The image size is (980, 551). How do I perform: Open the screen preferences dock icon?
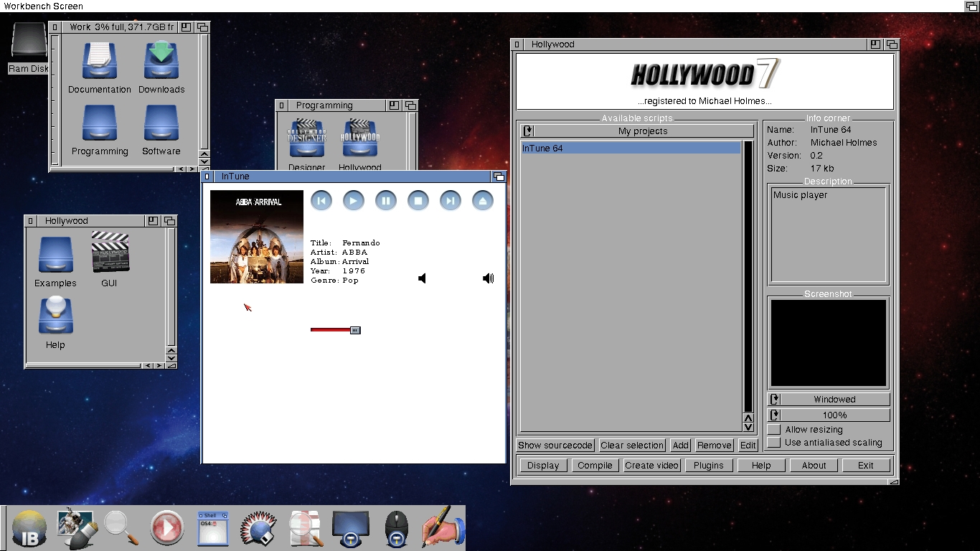point(351,529)
